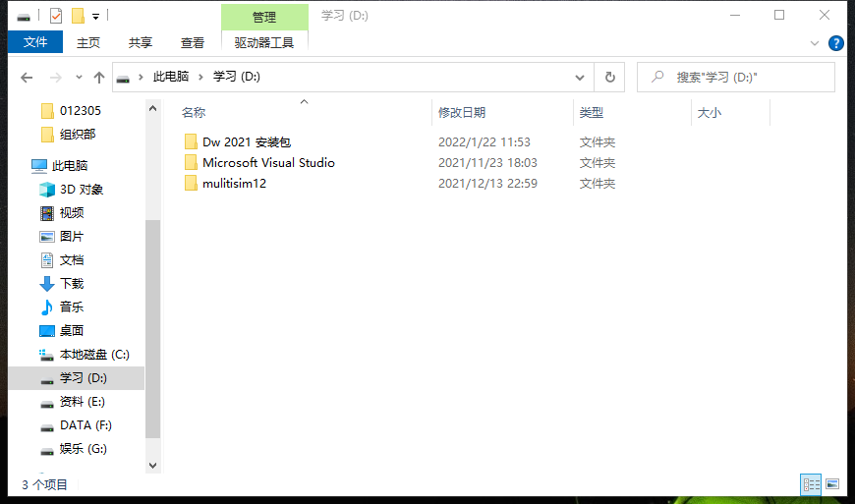Open recent locations dropdown arrow
This screenshot has height=504, width=855.
click(79, 78)
